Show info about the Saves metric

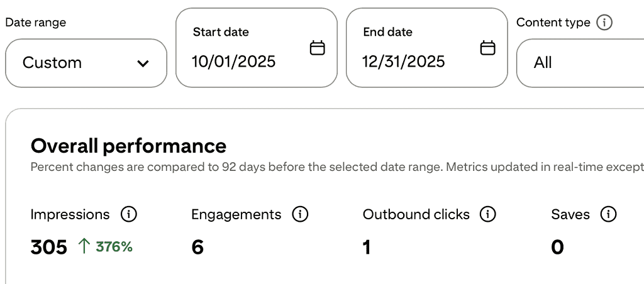[608, 214]
